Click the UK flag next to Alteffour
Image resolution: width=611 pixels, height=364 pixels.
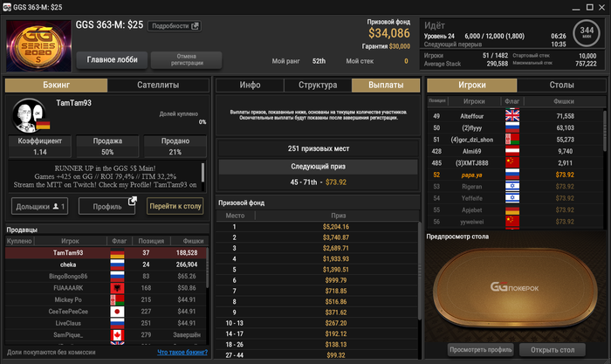click(512, 116)
